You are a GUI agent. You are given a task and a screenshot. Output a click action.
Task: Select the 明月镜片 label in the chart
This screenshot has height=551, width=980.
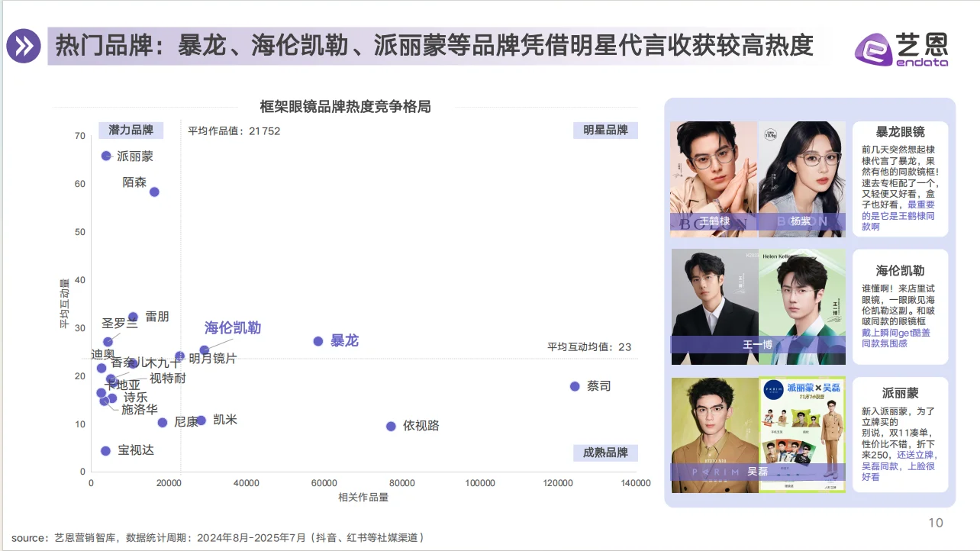(x=213, y=359)
